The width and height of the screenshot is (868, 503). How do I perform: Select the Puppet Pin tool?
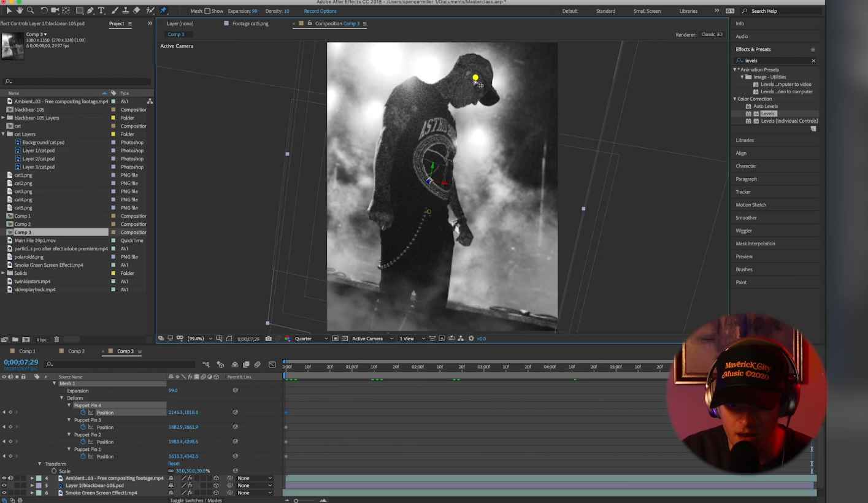click(163, 11)
